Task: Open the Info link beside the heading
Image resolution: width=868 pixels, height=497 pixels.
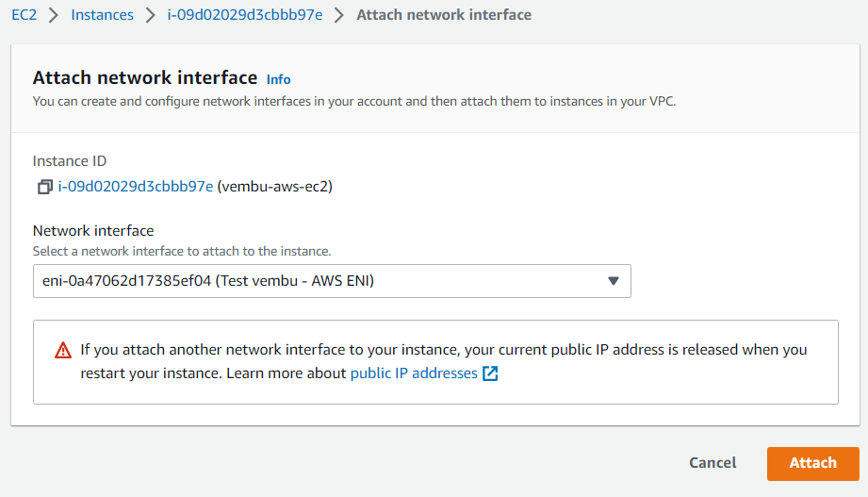Action: [278, 80]
